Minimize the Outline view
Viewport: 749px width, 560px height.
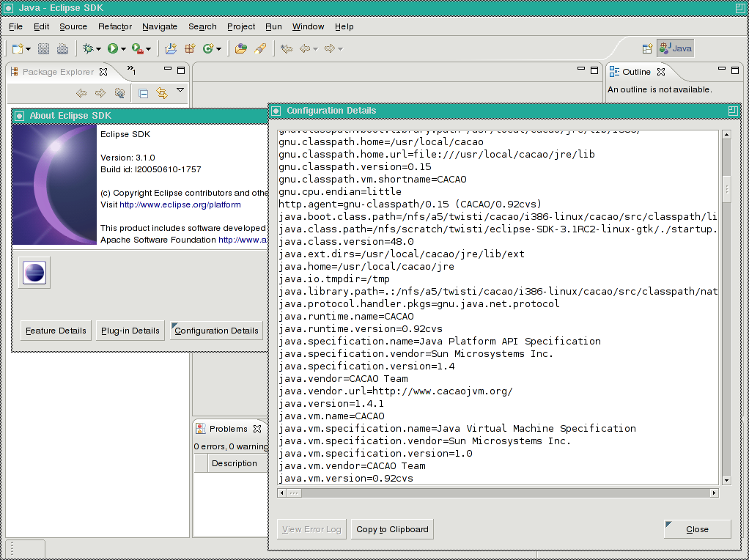pos(722,70)
